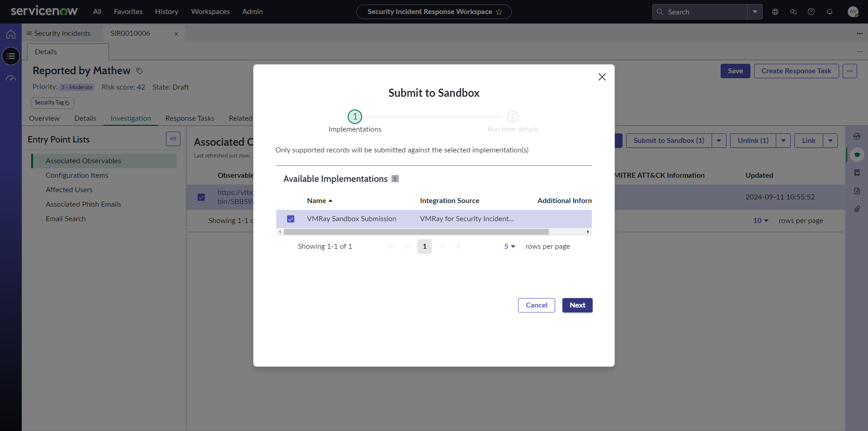This screenshot has height=431, width=868.
Task: Click the green graduation icon in right sidebar
Action: tap(857, 155)
